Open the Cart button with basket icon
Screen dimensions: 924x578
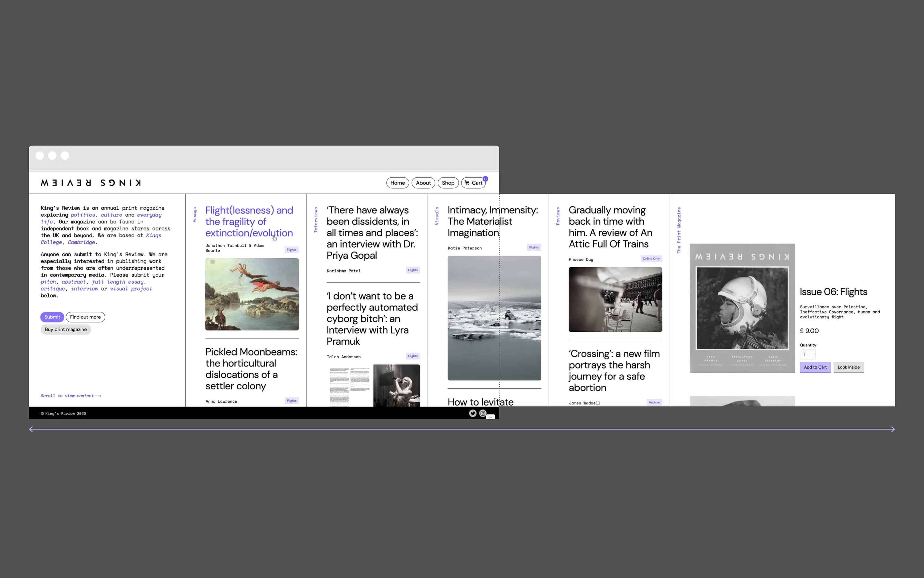(x=473, y=183)
